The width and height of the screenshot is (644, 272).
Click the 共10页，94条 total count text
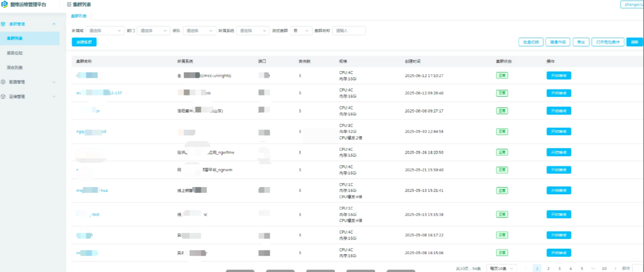468,268
